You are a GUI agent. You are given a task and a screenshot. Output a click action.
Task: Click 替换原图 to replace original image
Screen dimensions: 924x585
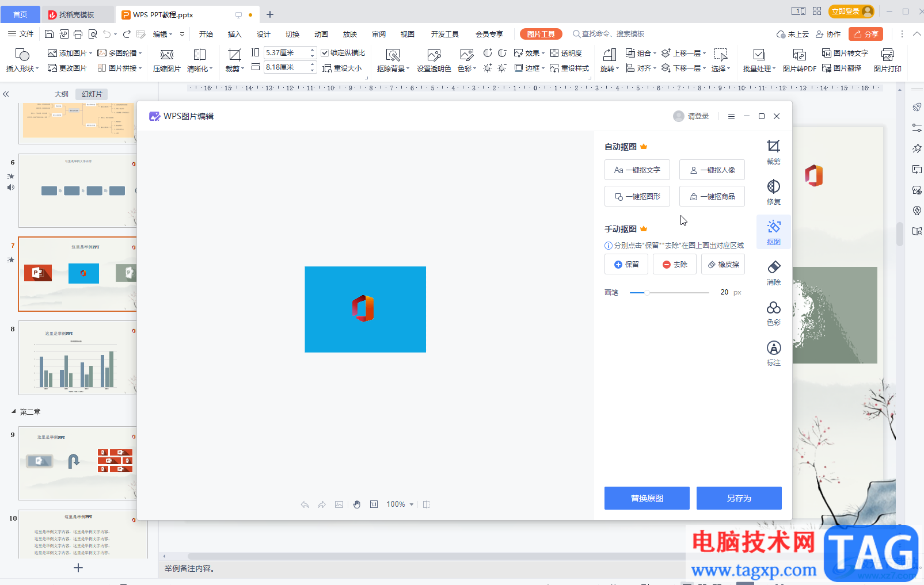pos(647,498)
